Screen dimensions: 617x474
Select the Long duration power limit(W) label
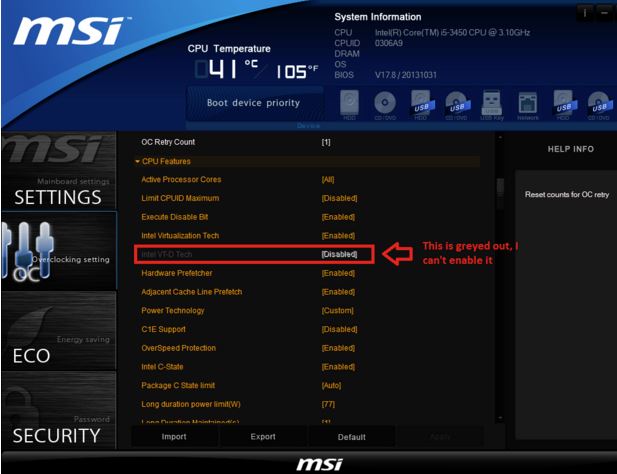point(190,404)
